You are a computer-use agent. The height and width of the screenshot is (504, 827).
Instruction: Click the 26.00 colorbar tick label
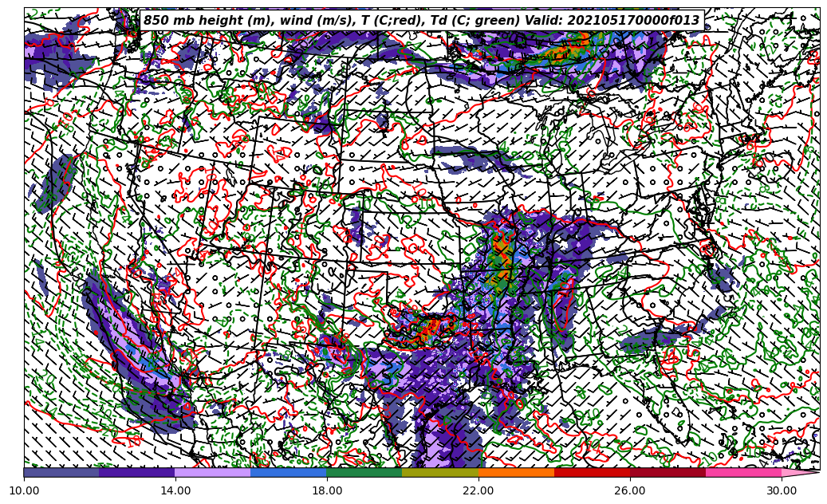(x=630, y=491)
